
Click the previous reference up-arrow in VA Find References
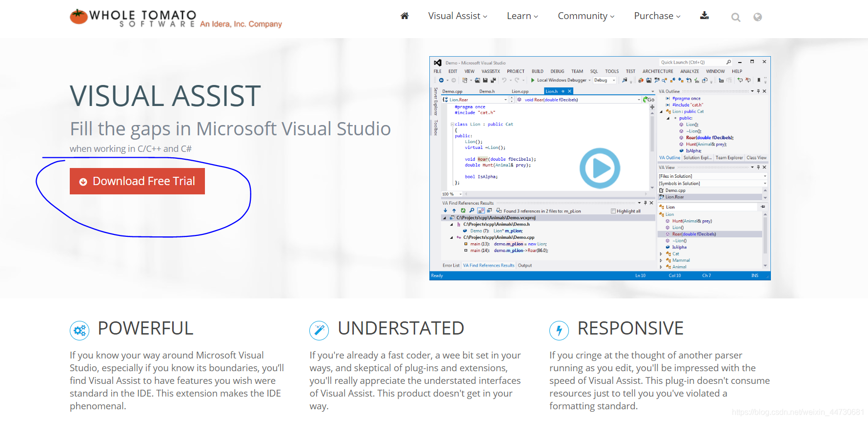[454, 210]
